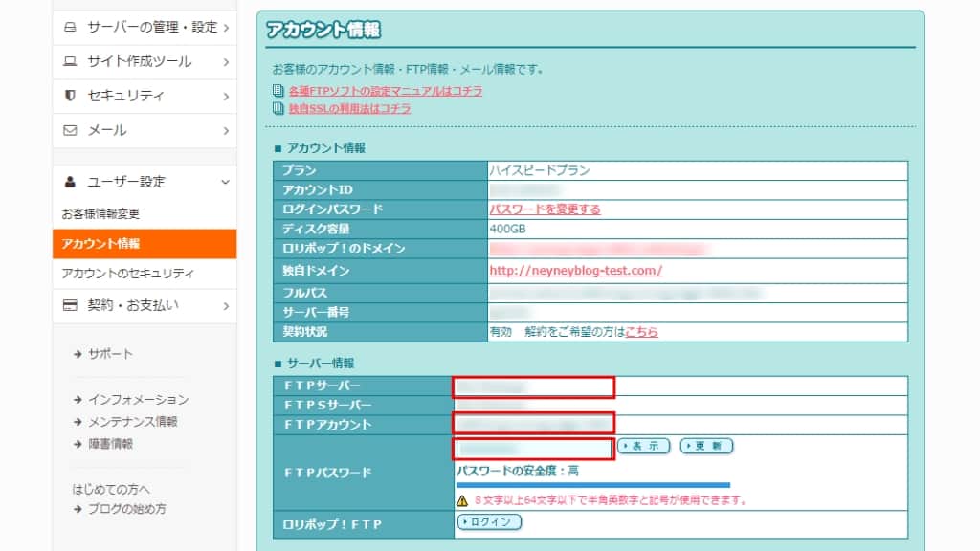This screenshot has width=980, height=551.
Task: Click the arrow icon next to メンテナンス情報
Action: [78, 422]
